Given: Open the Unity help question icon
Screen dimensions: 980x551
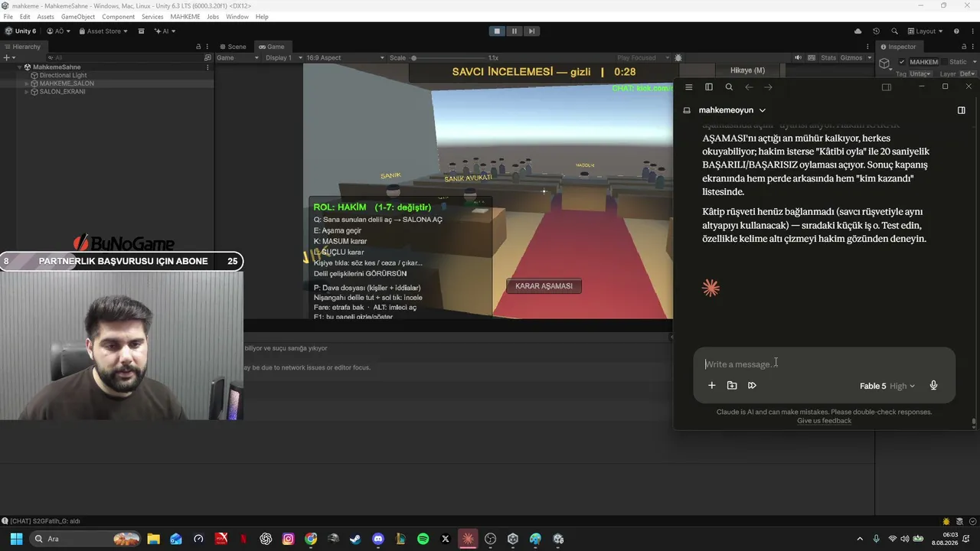Looking at the screenshot, I should [x=956, y=31].
